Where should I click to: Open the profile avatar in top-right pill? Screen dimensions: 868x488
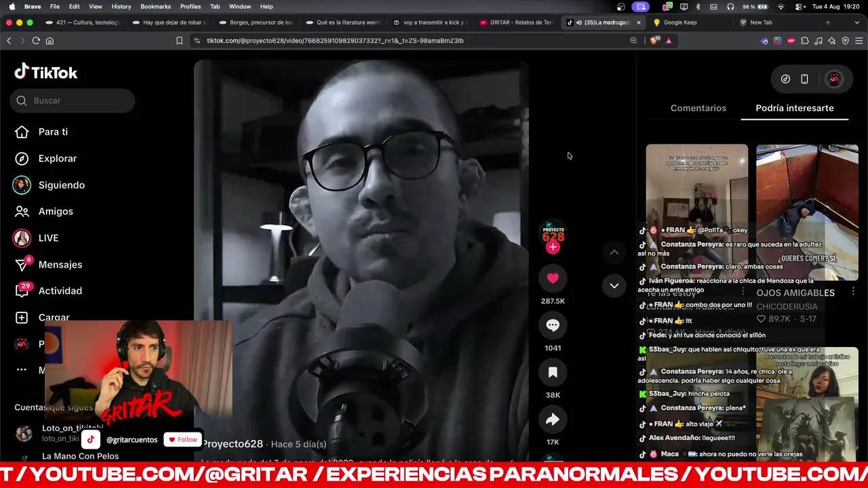(x=834, y=79)
